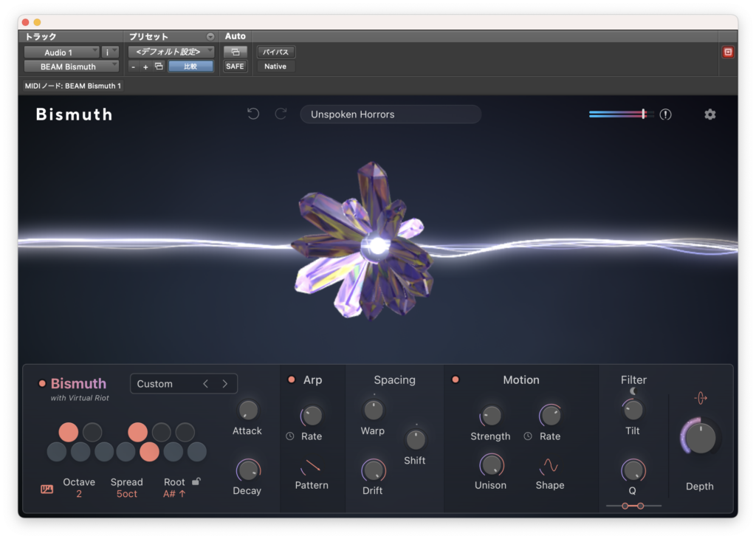Toggle the バイパス bypass button
This screenshot has height=539, width=756.
276,52
